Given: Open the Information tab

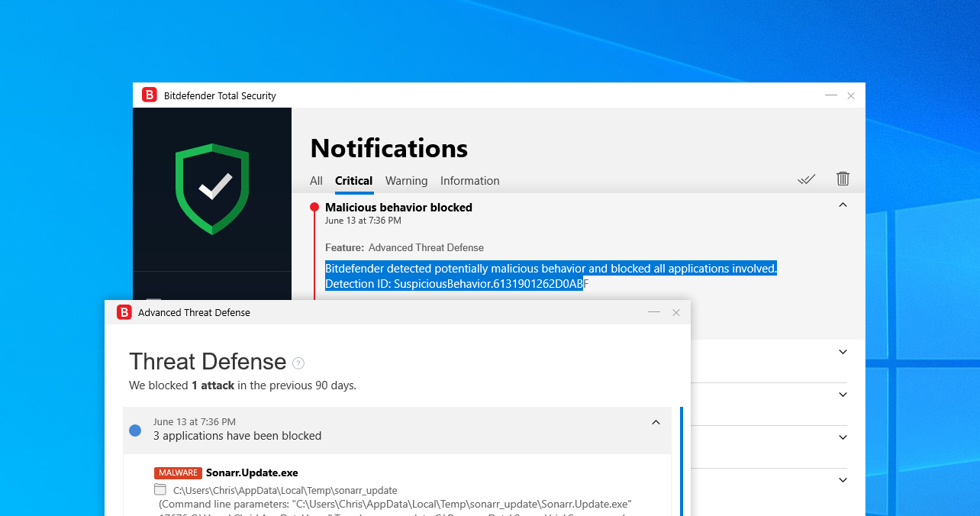Looking at the screenshot, I should [x=469, y=181].
